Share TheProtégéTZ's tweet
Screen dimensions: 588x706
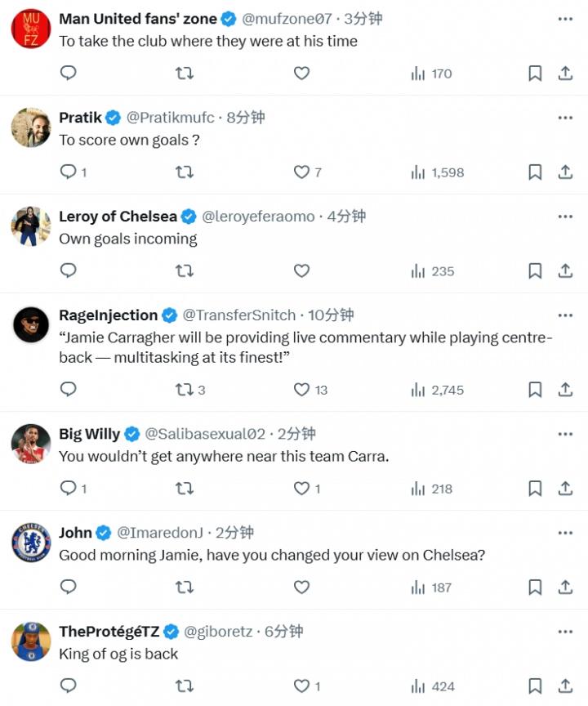coord(565,686)
